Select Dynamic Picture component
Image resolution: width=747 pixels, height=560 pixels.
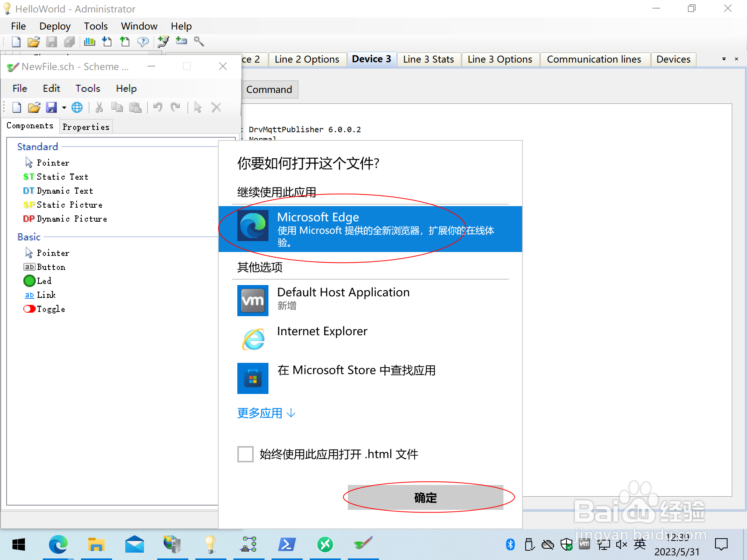pos(65,219)
